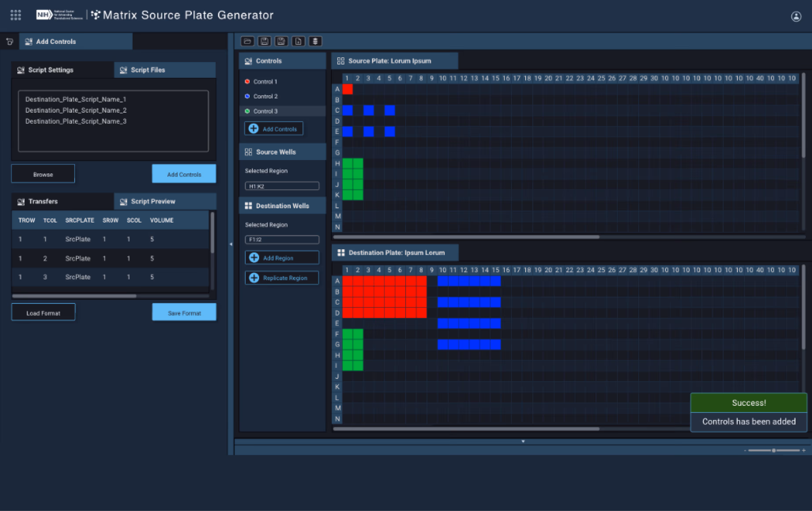Click the panel icon left of Add Controls tab
Image resolution: width=812 pixels, height=511 pixels.
coord(10,42)
